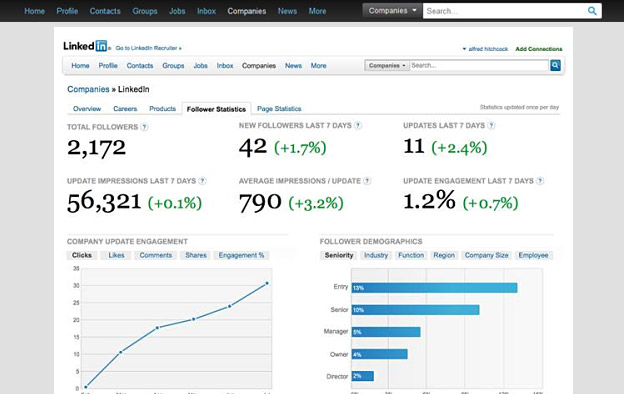624x394 pixels.
Task: Show Likes in Company Update Engagement
Action: (116, 255)
